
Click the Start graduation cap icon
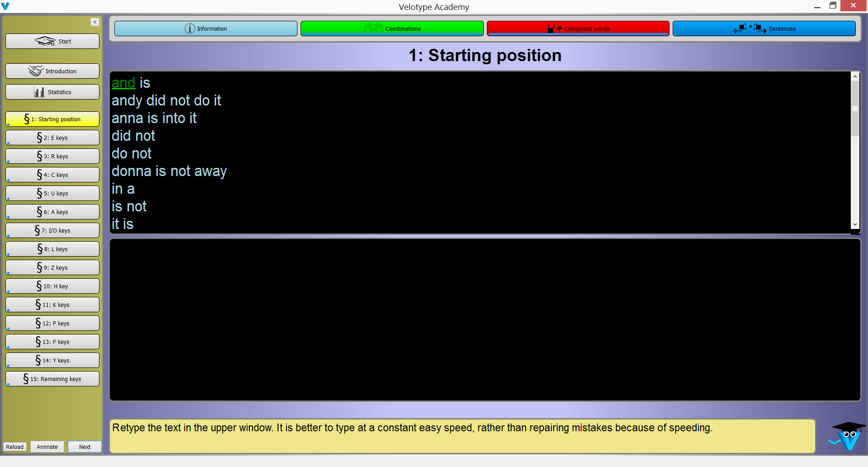pyautogui.click(x=45, y=41)
